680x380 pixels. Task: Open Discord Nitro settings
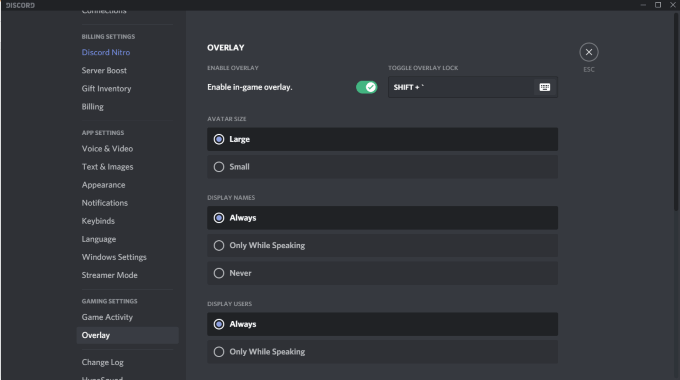point(106,52)
